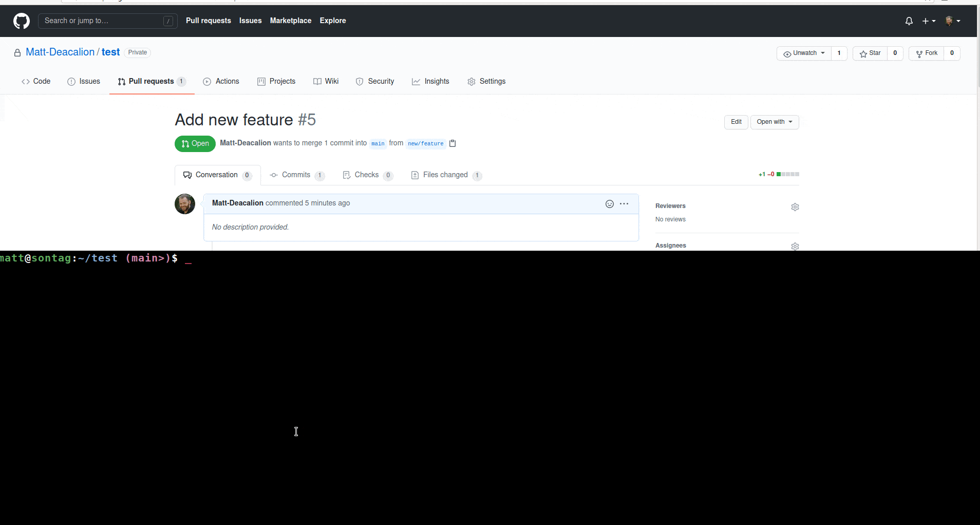The width and height of the screenshot is (980, 525).
Task: Open the Matt-Deacalion owner profile link
Action: coord(60,52)
